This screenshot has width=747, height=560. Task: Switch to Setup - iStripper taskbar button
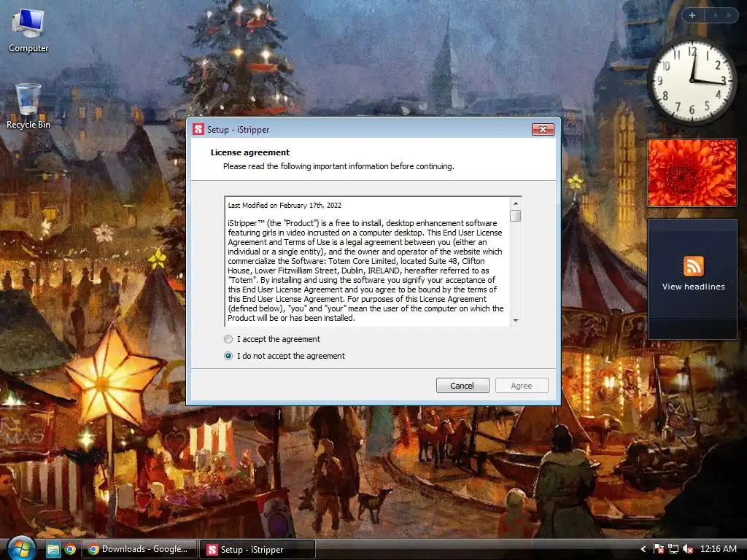(x=258, y=549)
